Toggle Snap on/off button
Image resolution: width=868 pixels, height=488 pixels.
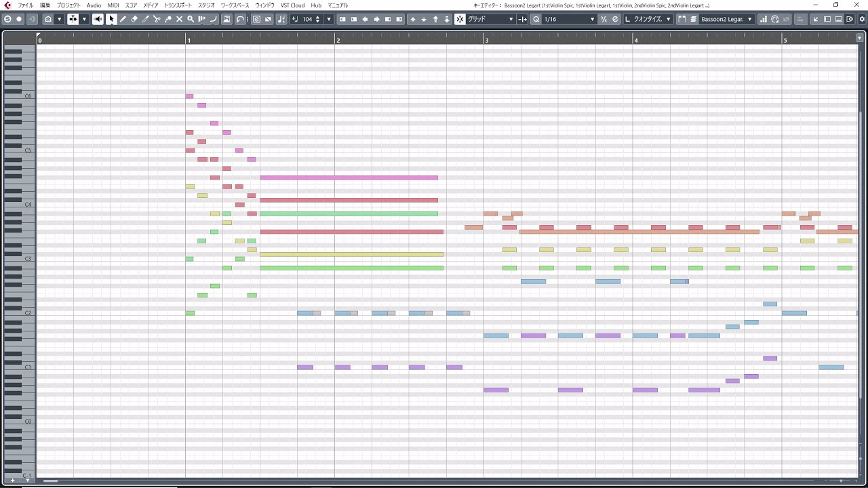(460, 19)
